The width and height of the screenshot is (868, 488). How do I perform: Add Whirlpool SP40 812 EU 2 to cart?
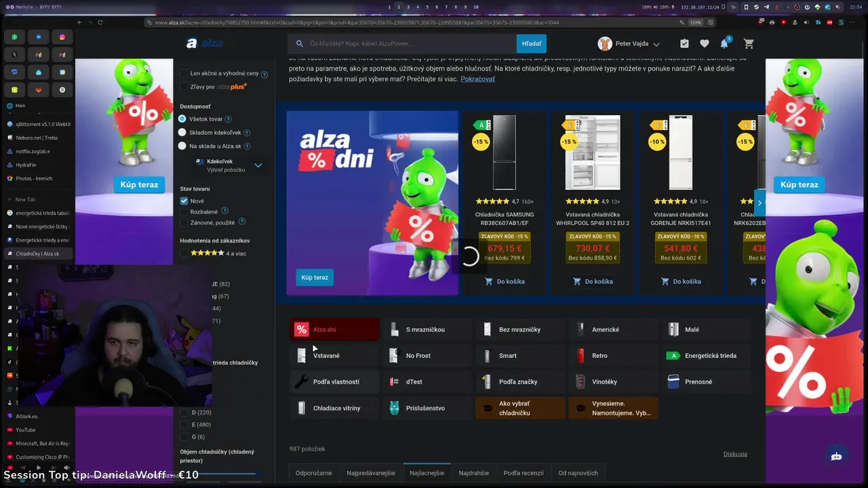tap(593, 281)
